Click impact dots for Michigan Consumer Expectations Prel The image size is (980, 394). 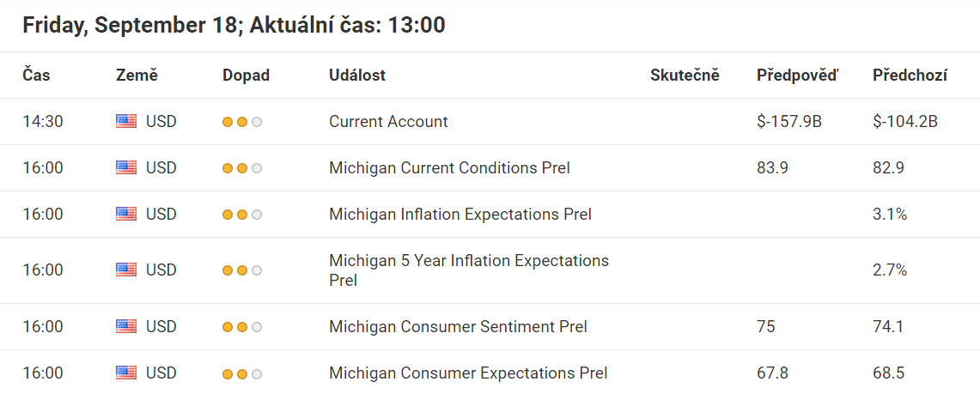click(x=242, y=374)
